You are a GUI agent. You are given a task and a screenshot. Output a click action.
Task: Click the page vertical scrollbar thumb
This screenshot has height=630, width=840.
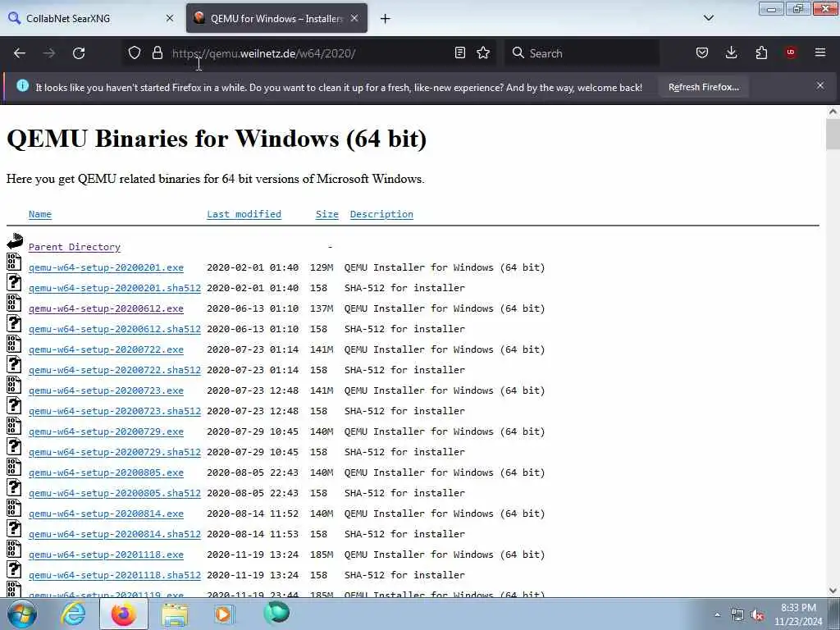point(833,134)
